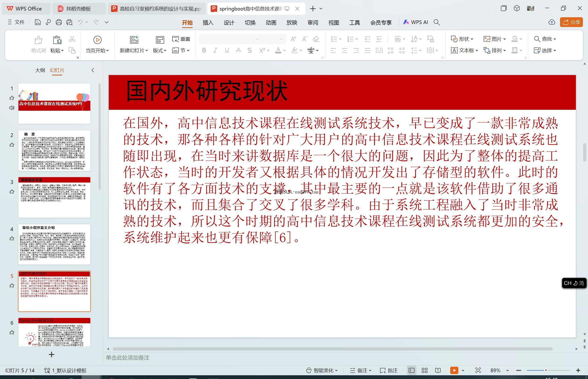
Task: Click the 文本框 text box button
Action: (x=464, y=50)
